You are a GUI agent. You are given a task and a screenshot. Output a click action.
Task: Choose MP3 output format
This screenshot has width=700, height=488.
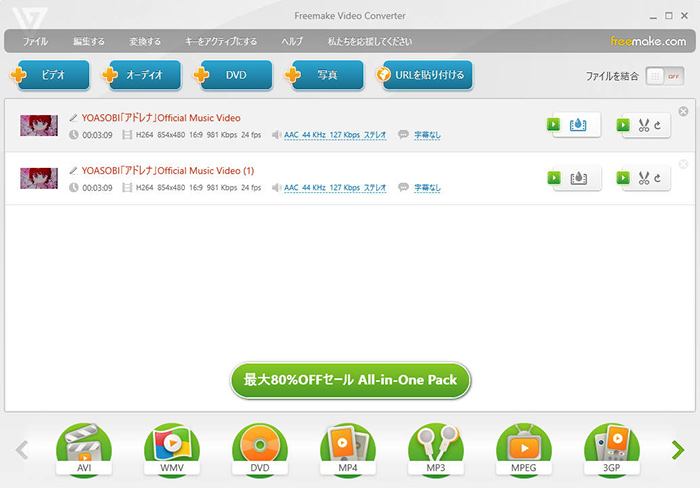[x=436, y=450]
